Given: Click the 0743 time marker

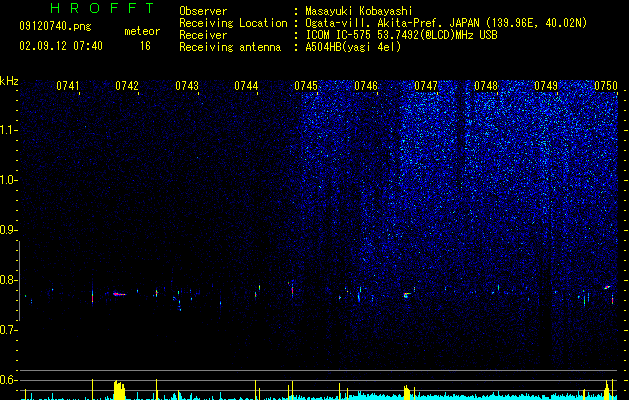Looking at the screenshot, I should (x=187, y=86).
